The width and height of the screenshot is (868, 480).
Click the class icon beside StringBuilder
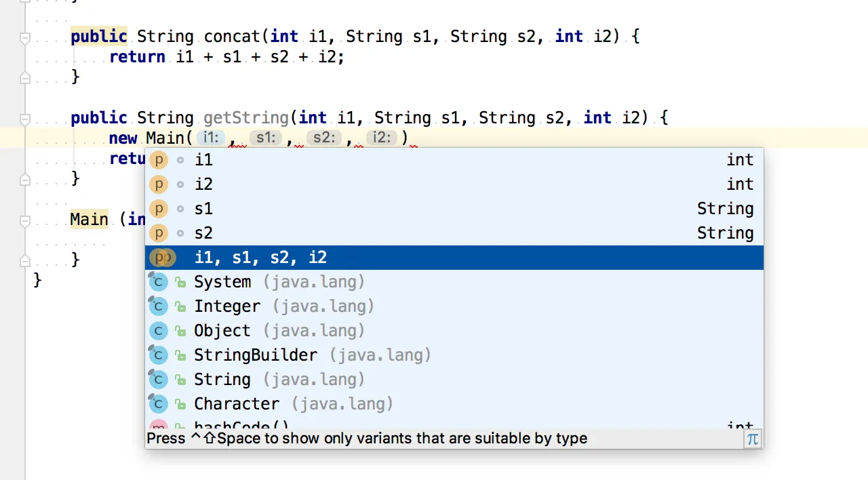pos(158,355)
